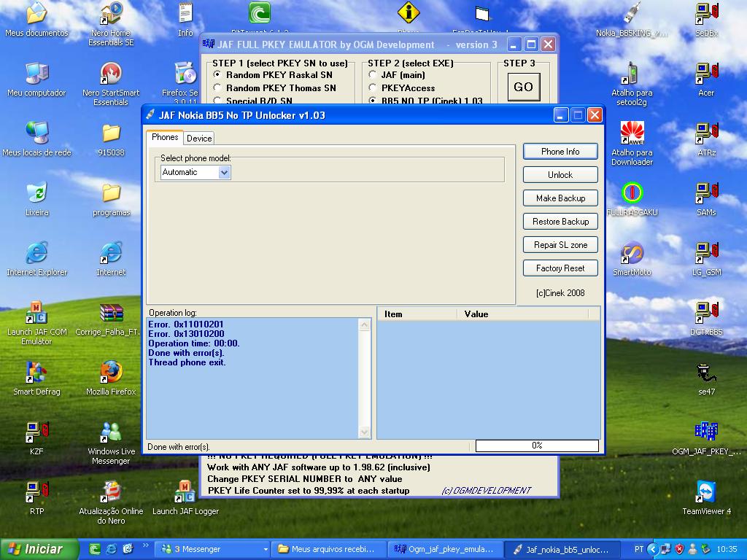Image resolution: width=747 pixels, height=560 pixels.
Task: Click the Factory Reset button
Action: 560,268
